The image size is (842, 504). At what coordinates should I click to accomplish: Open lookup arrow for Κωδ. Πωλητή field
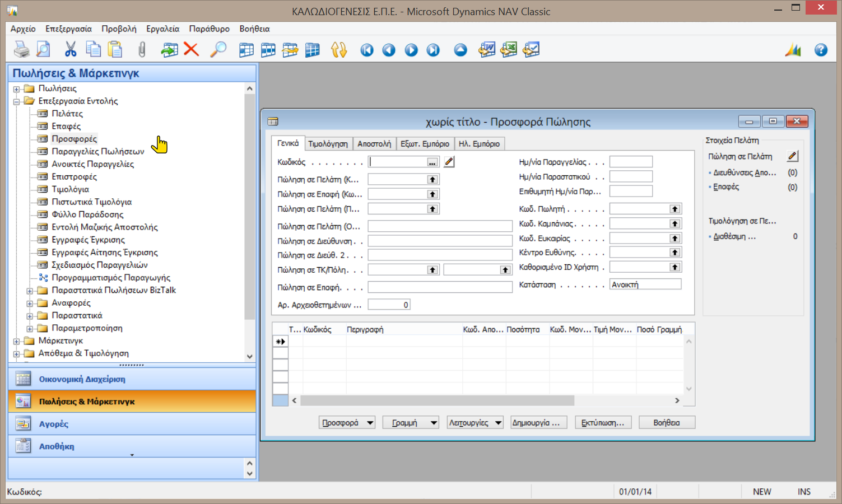[674, 209]
